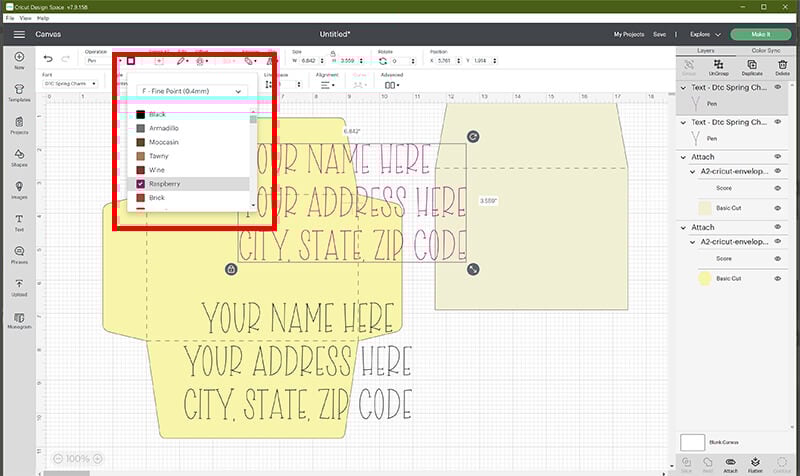Open My Projects
This screenshot has height=476, width=800.
tap(629, 34)
